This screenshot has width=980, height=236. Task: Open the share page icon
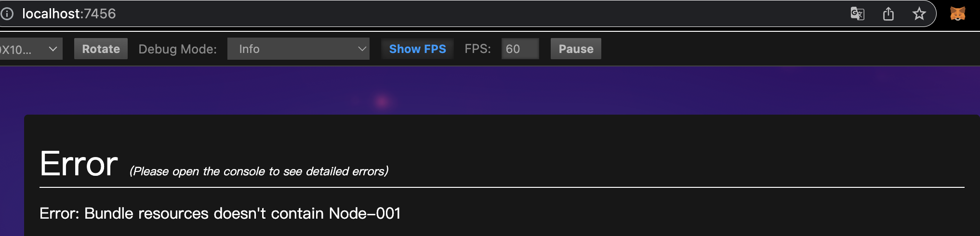(888, 13)
